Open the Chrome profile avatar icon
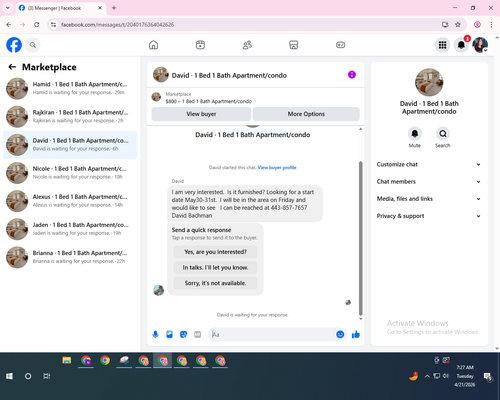Image resolution: width=500 pixels, height=400 pixels. click(x=477, y=25)
